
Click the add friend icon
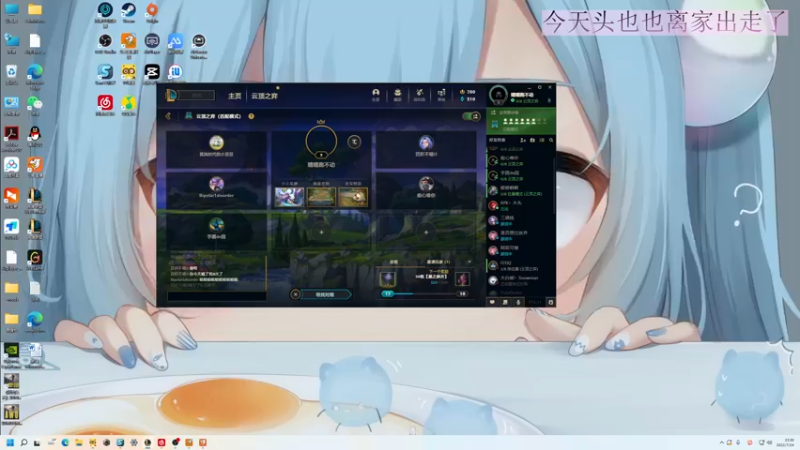[522, 140]
